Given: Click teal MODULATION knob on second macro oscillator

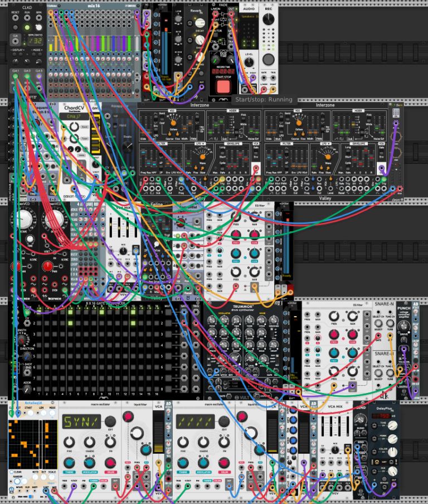Looking at the screenshot, I should [x=203, y=463].
